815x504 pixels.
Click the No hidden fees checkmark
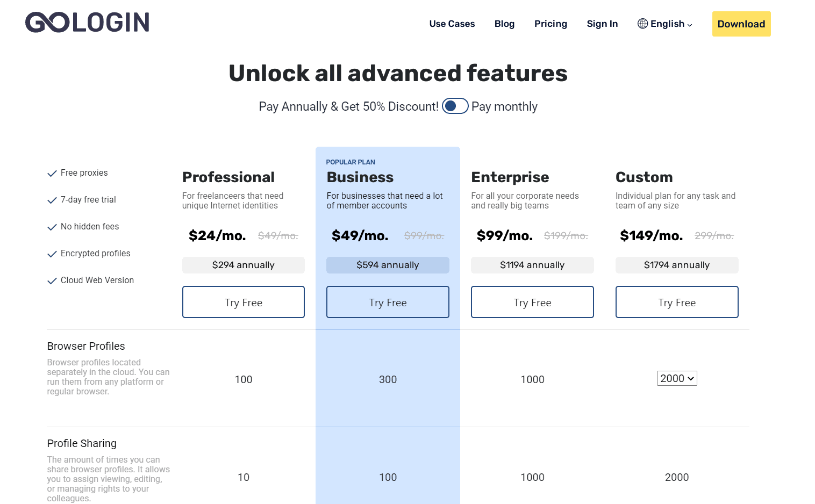pyautogui.click(x=52, y=227)
